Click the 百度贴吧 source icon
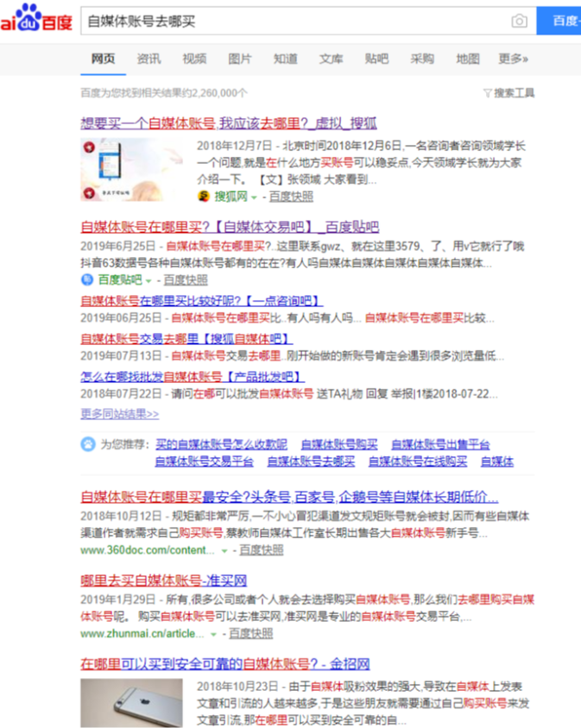The image size is (581, 728). [x=87, y=279]
